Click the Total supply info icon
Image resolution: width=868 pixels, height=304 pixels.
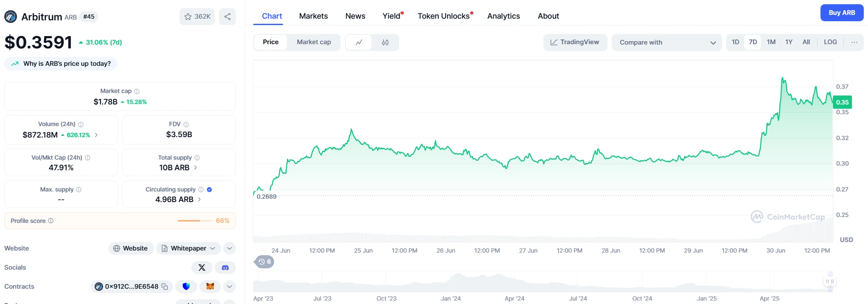(x=197, y=158)
